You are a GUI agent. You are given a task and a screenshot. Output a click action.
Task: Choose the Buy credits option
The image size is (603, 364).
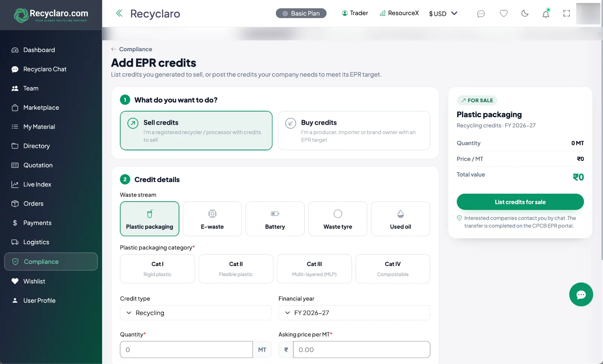[x=354, y=130]
